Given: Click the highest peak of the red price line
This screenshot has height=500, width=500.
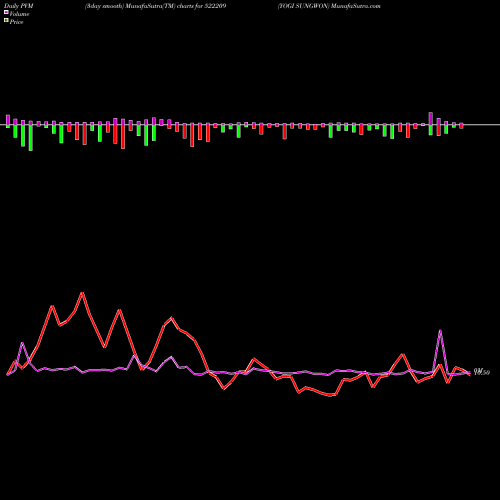Looking at the screenshot, I should pos(82,293).
